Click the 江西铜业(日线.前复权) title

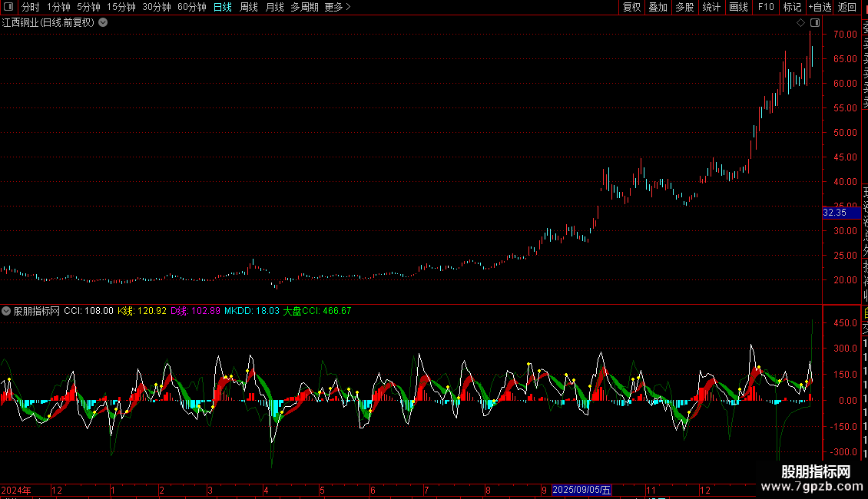point(48,23)
